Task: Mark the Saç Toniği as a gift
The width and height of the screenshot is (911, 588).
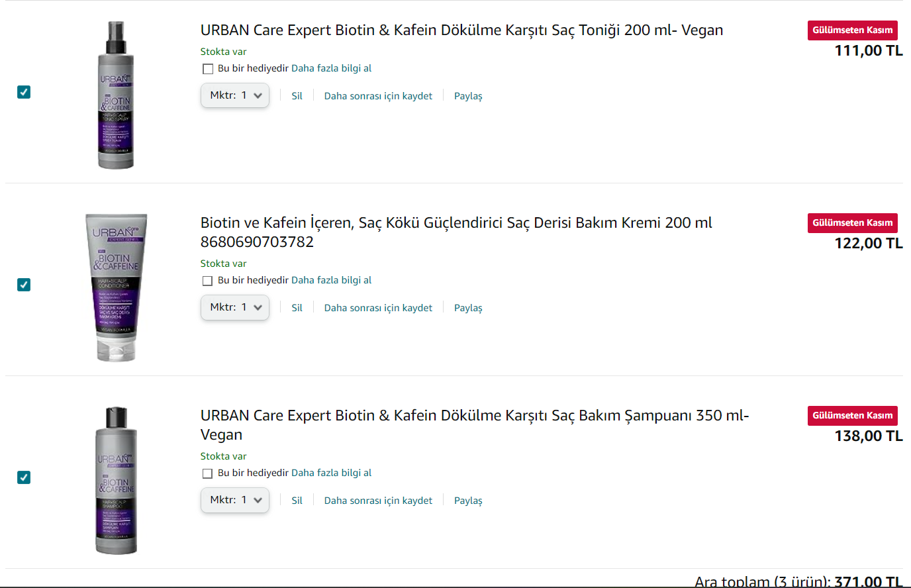Action: tap(208, 69)
